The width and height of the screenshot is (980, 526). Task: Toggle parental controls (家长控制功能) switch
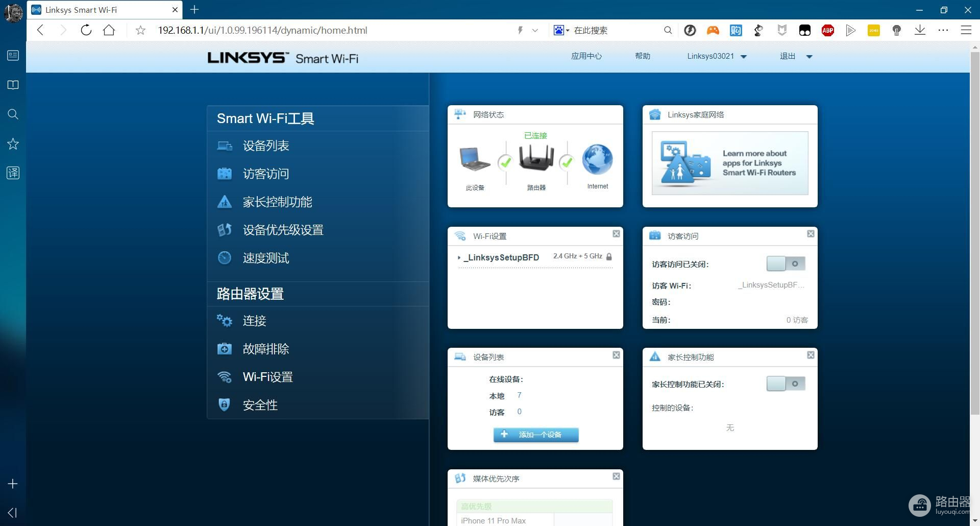coord(786,384)
